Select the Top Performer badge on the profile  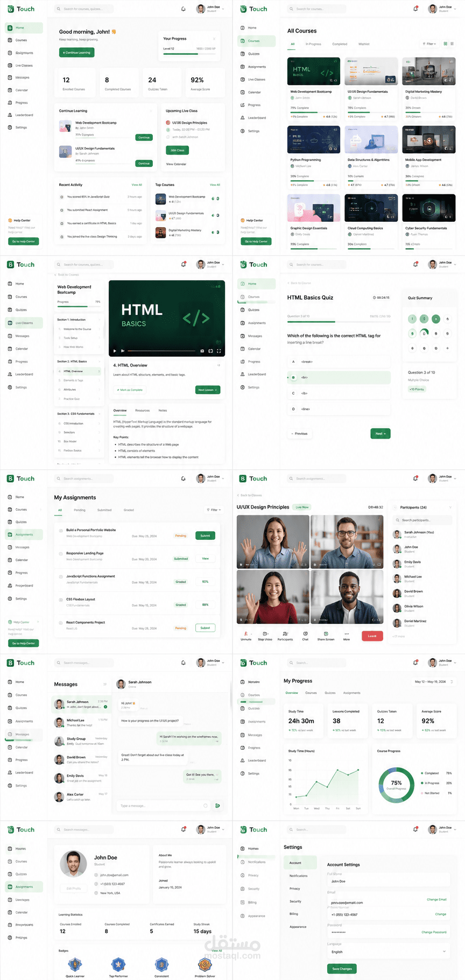pyautogui.click(x=118, y=964)
